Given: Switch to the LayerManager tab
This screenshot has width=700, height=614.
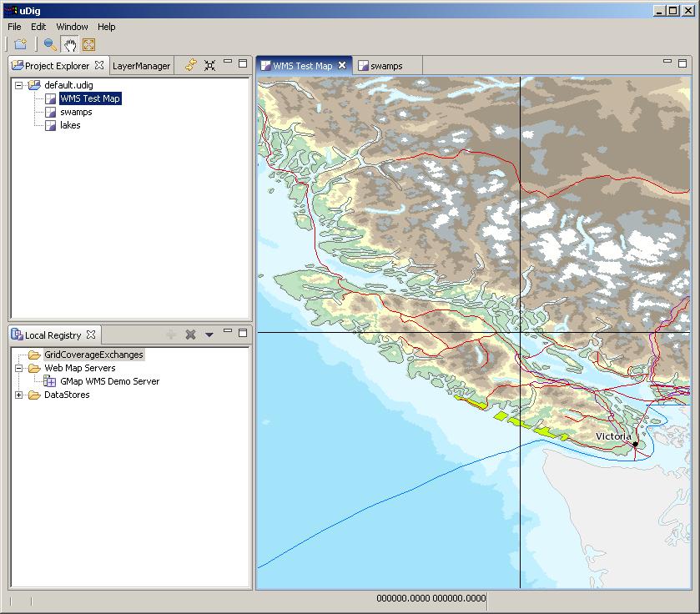Looking at the screenshot, I should (141, 66).
